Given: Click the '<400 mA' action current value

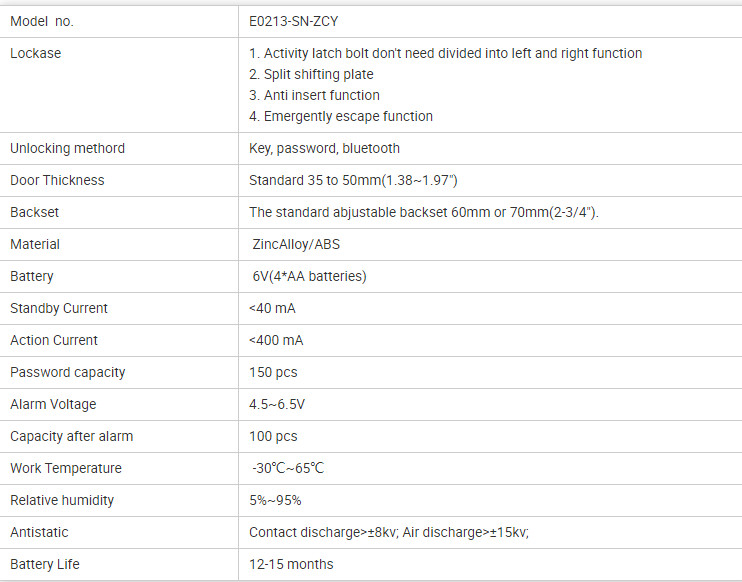Looking at the screenshot, I should 276,340.
